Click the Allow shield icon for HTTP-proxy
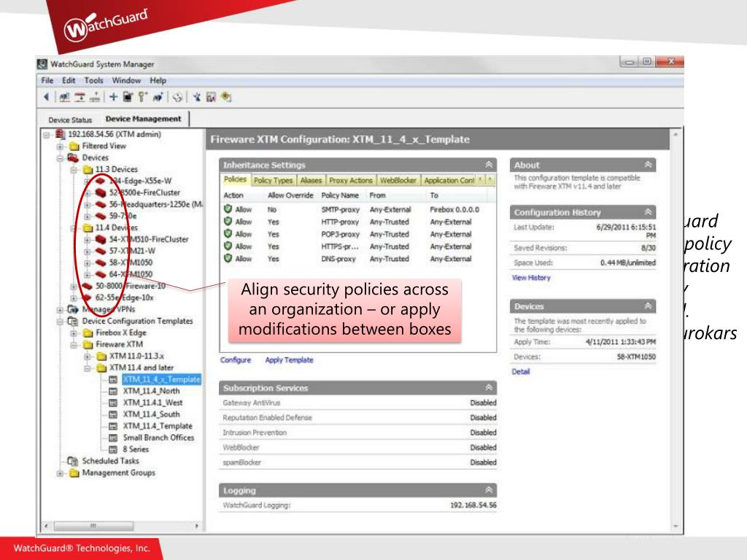The image size is (747, 560). [228, 222]
